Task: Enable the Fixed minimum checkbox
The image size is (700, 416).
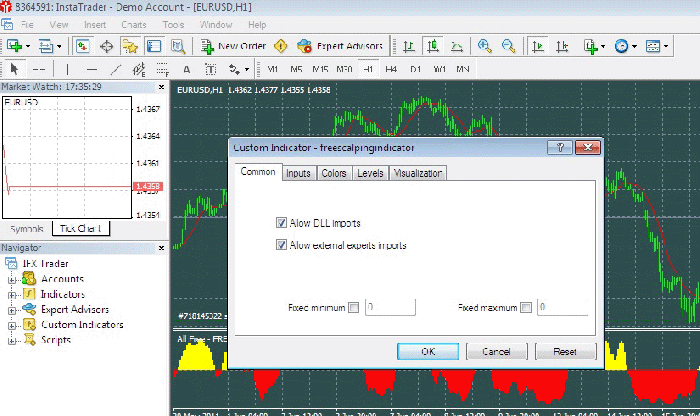Action: coord(354,308)
